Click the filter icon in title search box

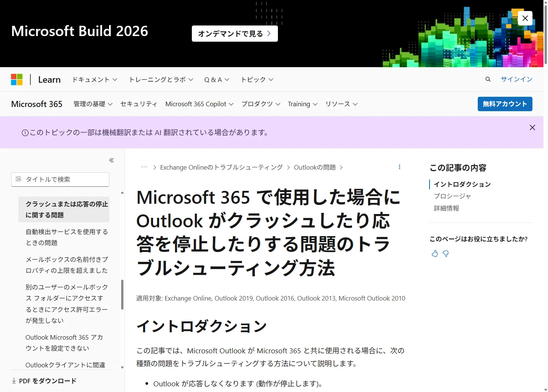coord(18,179)
